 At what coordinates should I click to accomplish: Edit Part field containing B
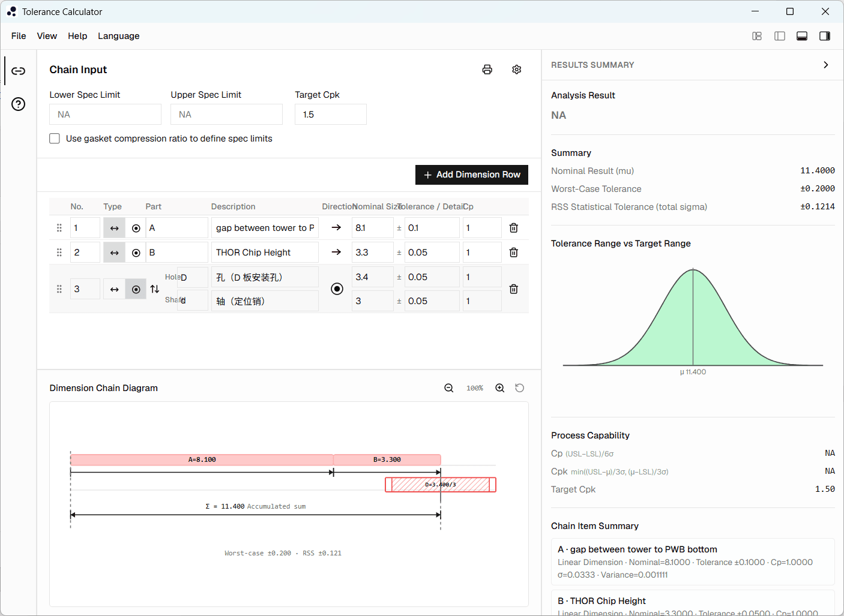pyautogui.click(x=177, y=253)
